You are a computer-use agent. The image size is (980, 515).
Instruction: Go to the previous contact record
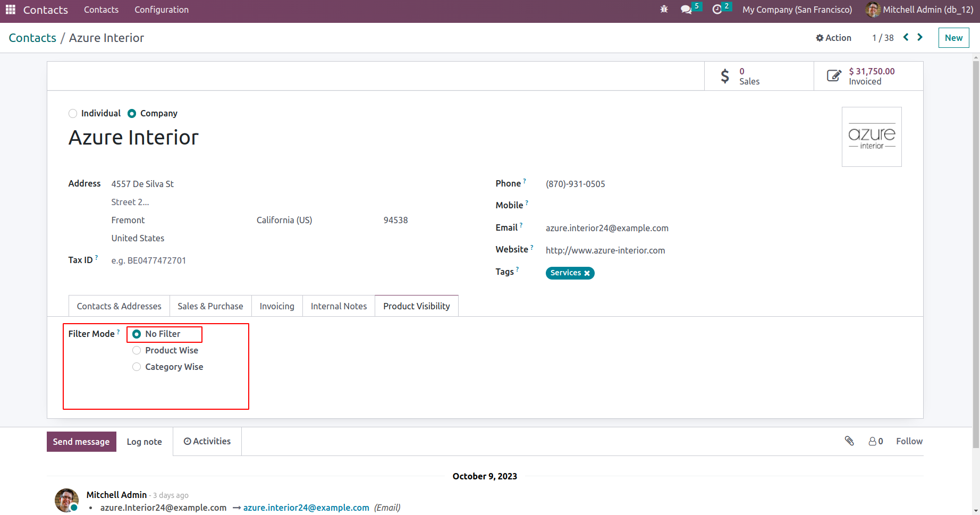pyautogui.click(x=906, y=37)
